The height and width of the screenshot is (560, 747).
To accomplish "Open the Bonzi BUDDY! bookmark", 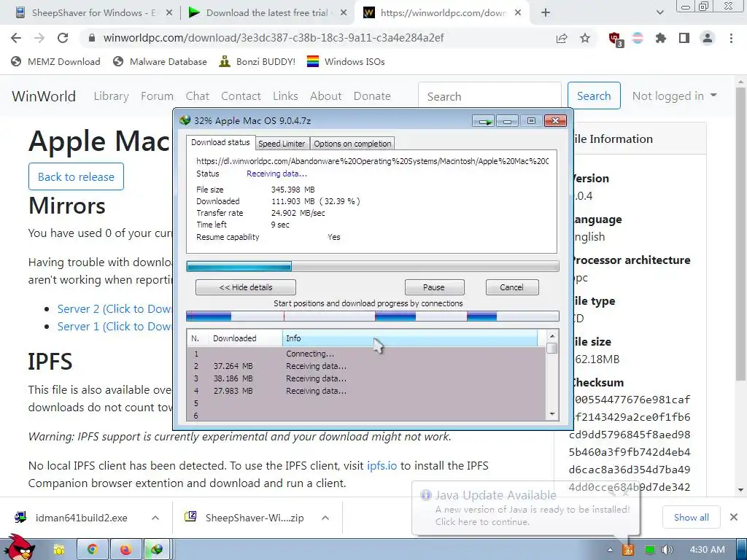I will click(258, 61).
